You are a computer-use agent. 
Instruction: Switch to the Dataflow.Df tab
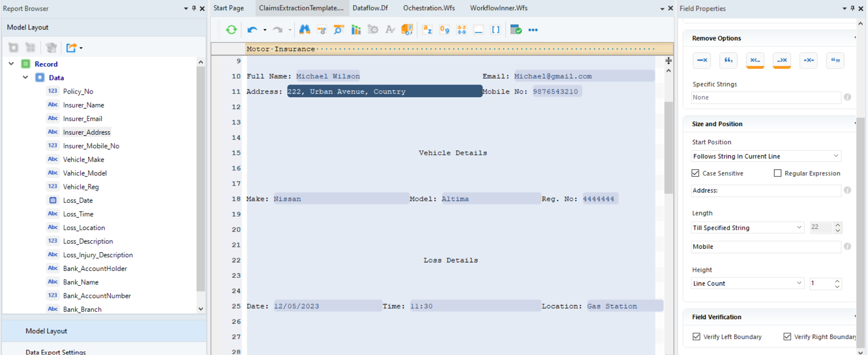point(370,8)
